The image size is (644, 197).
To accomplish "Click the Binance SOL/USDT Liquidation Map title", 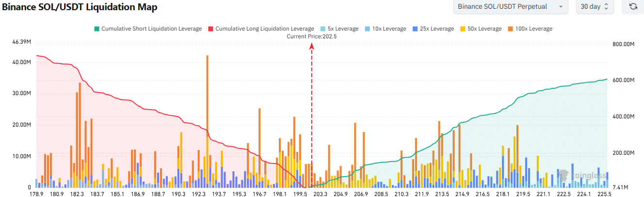I will [x=79, y=7].
